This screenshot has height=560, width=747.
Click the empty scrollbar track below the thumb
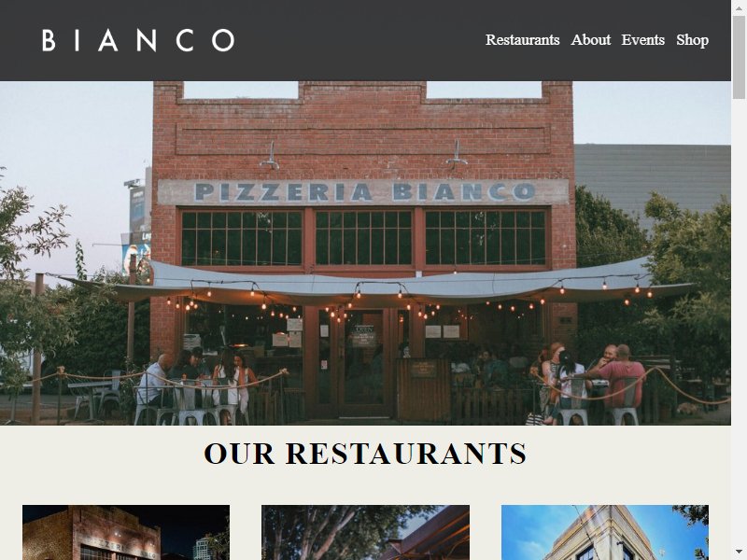(x=739, y=324)
